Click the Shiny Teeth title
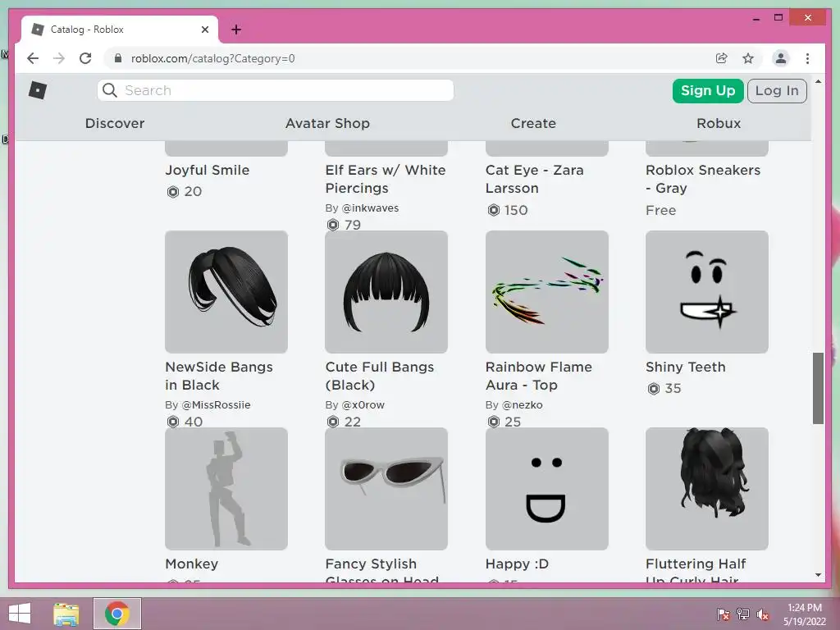Viewport: 840px width, 630px height. [685, 367]
